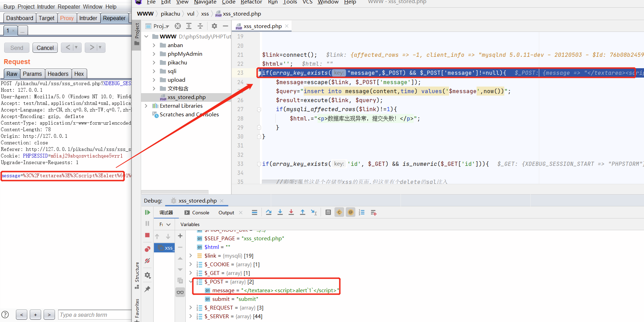644x322 pixels.
Task: Show execution point in debugger
Action: 255,213
